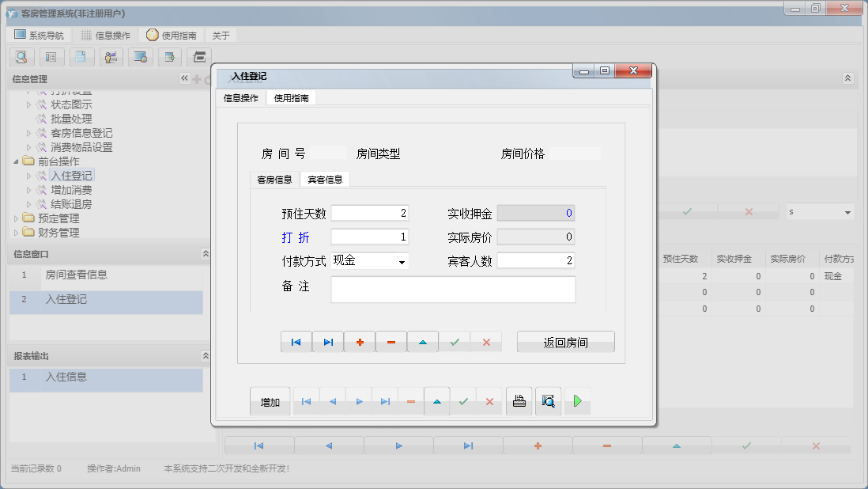The height and width of the screenshot is (489, 868).
Task: Click the plus icon to add a record
Action: 358,341
